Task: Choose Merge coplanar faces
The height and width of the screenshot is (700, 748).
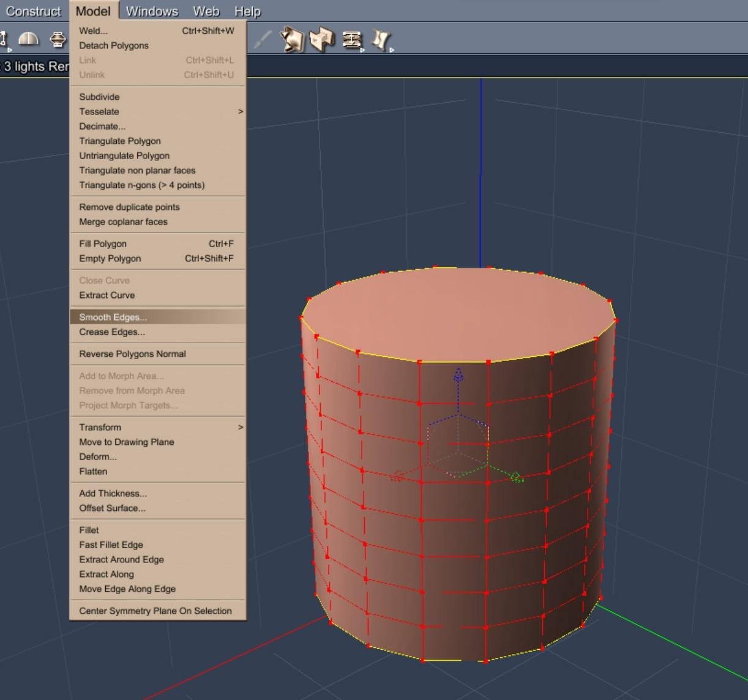Action: click(x=158, y=222)
